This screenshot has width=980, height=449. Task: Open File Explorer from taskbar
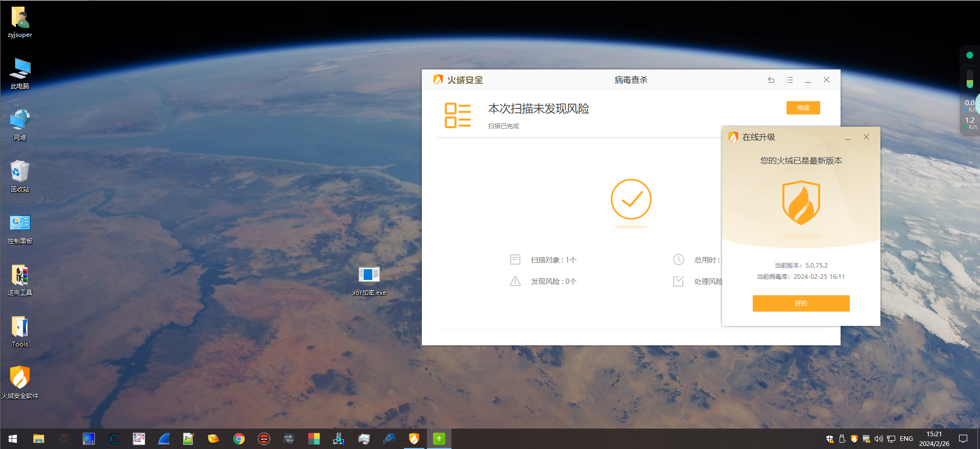39,439
